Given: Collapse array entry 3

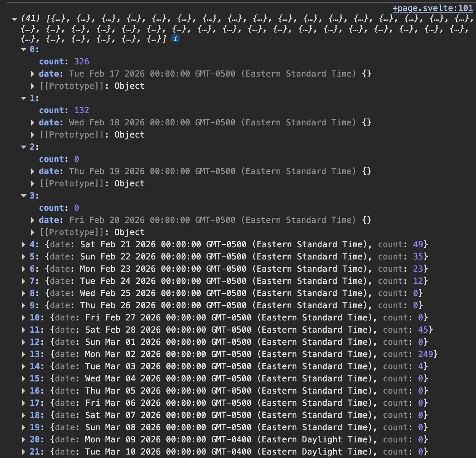Looking at the screenshot, I should coord(24,196).
